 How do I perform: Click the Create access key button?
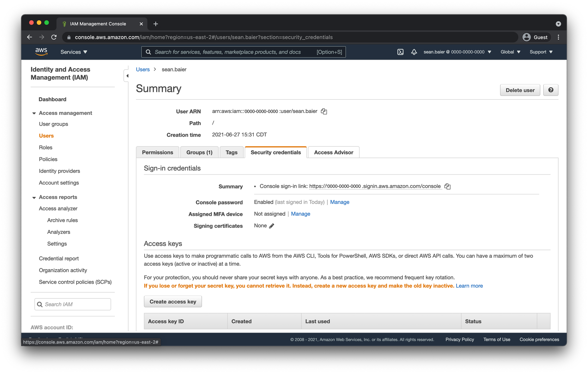[173, 301]
